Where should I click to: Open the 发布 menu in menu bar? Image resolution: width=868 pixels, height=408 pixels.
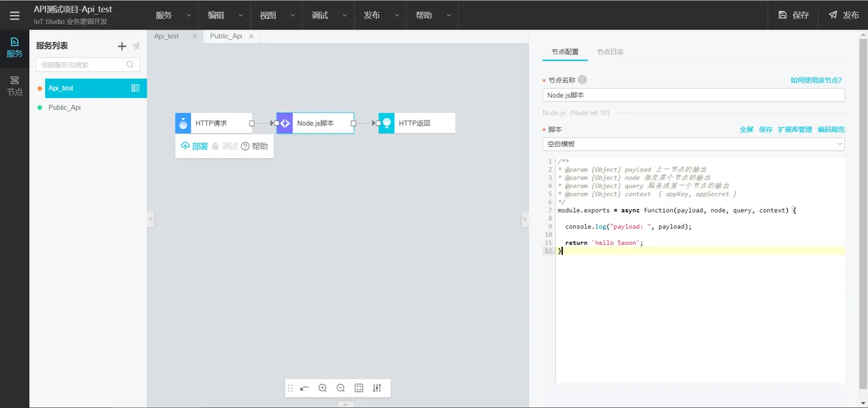[372, 15]
